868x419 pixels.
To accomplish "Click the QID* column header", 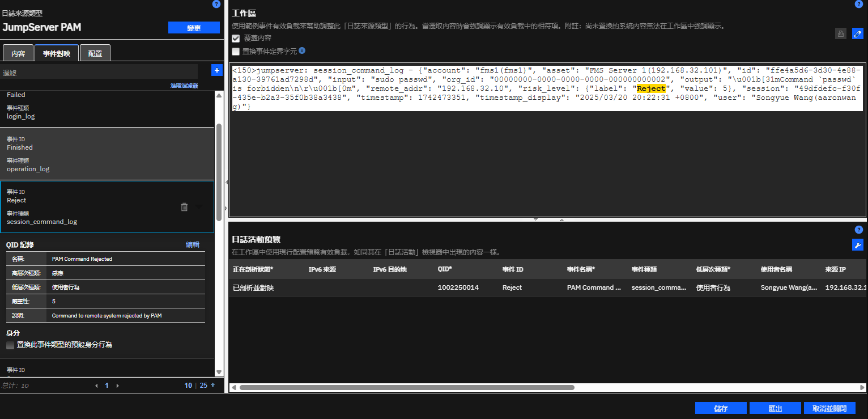I will point(445,269).
